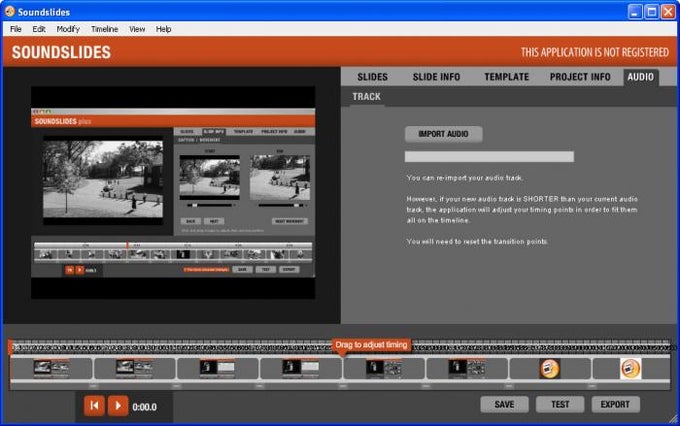This screenshot has height=426, width=680.
Task: Rewind to start with skip-back button
Action: click(x=94, y=406)
